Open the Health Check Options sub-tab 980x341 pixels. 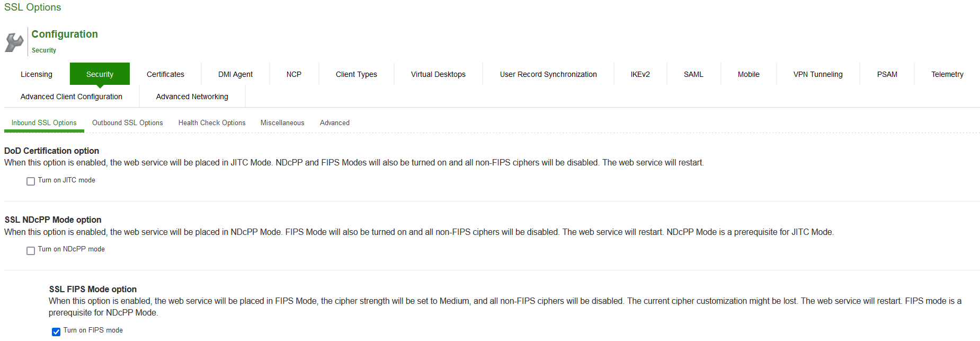212,123
